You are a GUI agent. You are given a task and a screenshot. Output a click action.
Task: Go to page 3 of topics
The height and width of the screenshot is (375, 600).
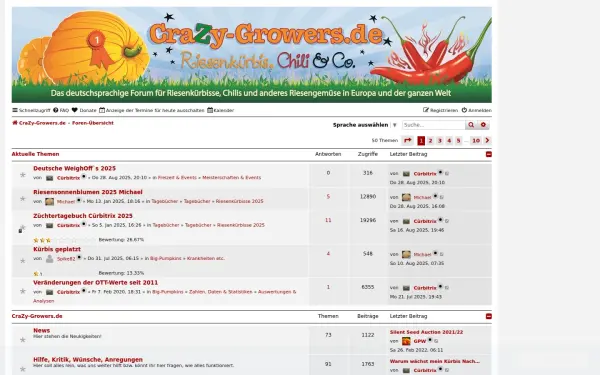coord(440,140)
